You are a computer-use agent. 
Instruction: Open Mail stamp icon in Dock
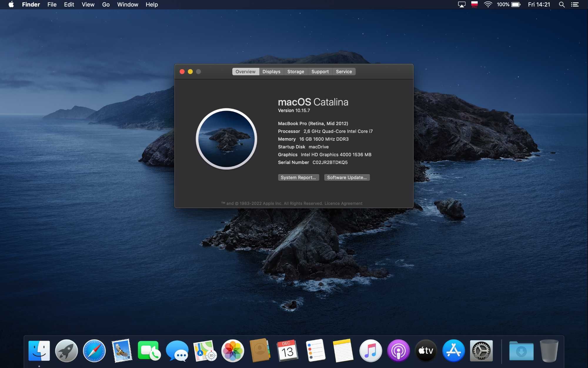tap(122, 351)
